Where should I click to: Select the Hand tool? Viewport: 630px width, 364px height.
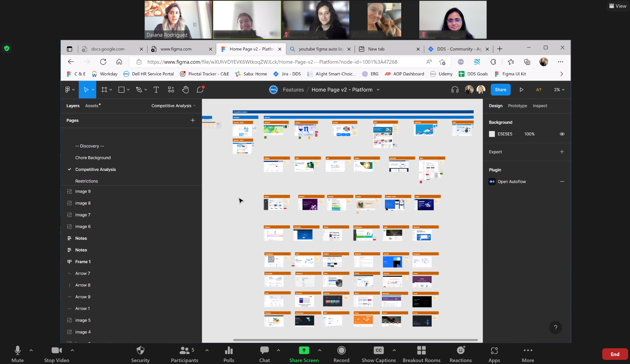(185, 90)
